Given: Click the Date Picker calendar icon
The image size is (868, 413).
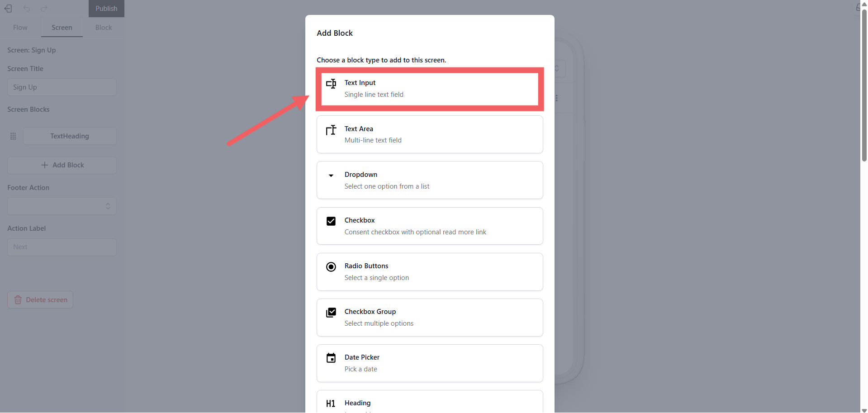Looking at the screenshot, I should click(x=331, y=358).
